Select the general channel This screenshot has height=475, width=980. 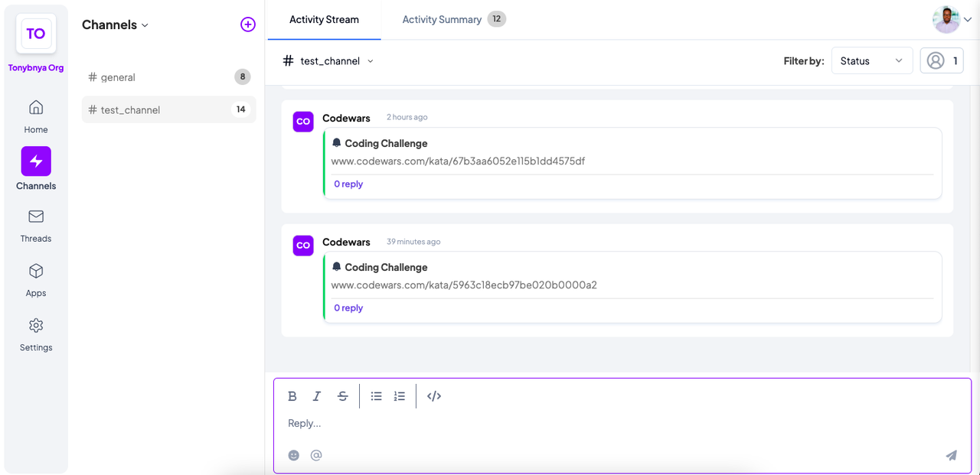coord(168,76)
